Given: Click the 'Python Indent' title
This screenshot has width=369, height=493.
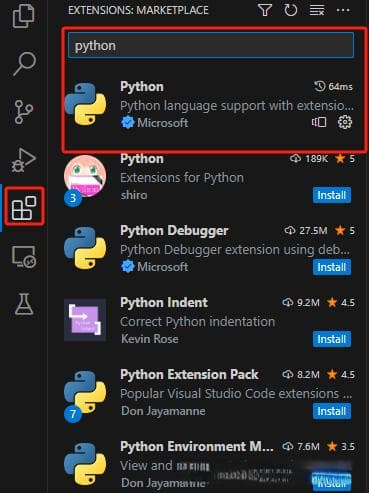Looking at the screenshot, I should click(164, 303).
